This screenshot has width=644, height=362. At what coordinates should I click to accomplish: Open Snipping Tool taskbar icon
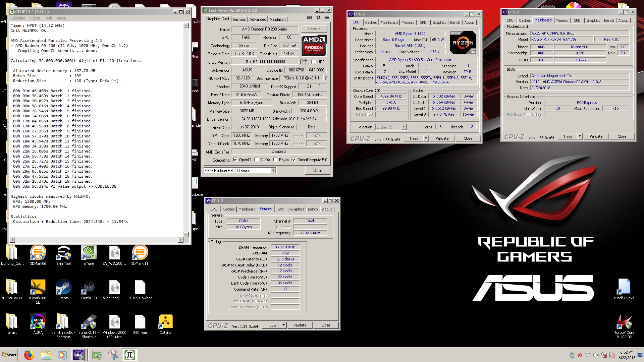(113, 355)
